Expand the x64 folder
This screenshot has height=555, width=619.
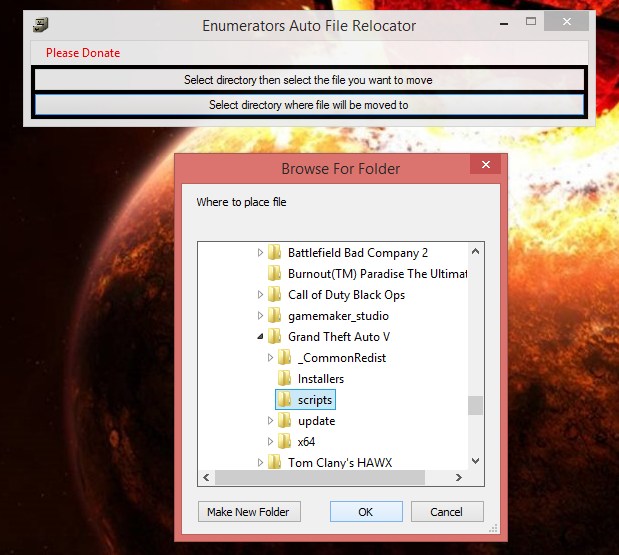pyautogui.click(x=270, y=441)
